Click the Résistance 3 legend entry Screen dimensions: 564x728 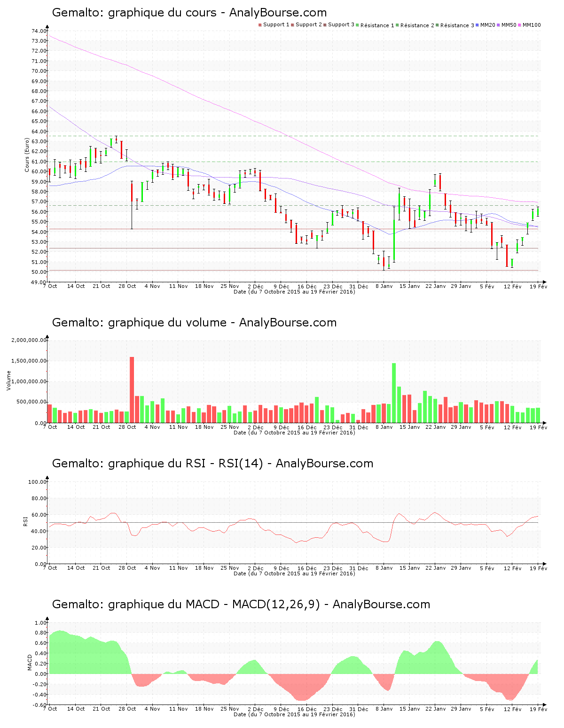(x=455, y=25)
